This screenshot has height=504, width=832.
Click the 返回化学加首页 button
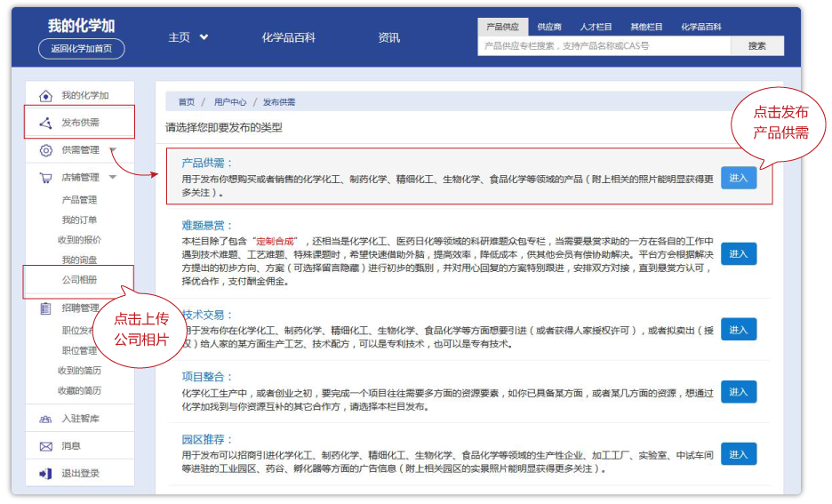[82, 49]
